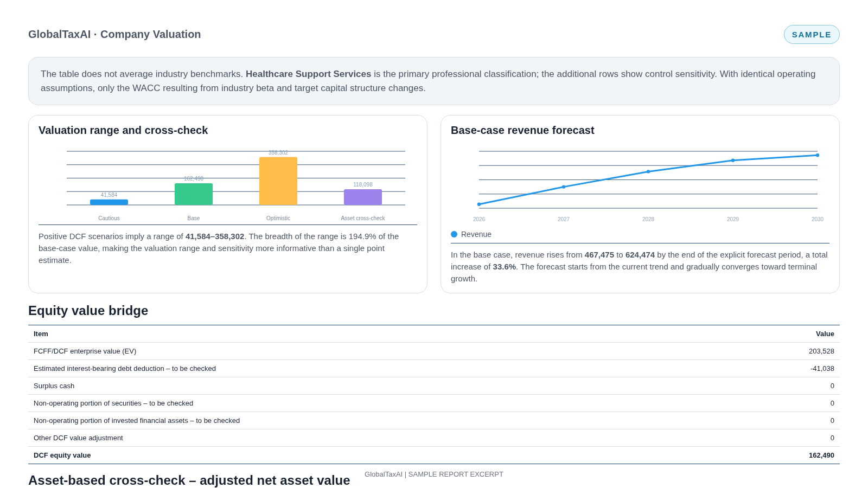Click the Equity value bridge heading

[x=88, y=311]
